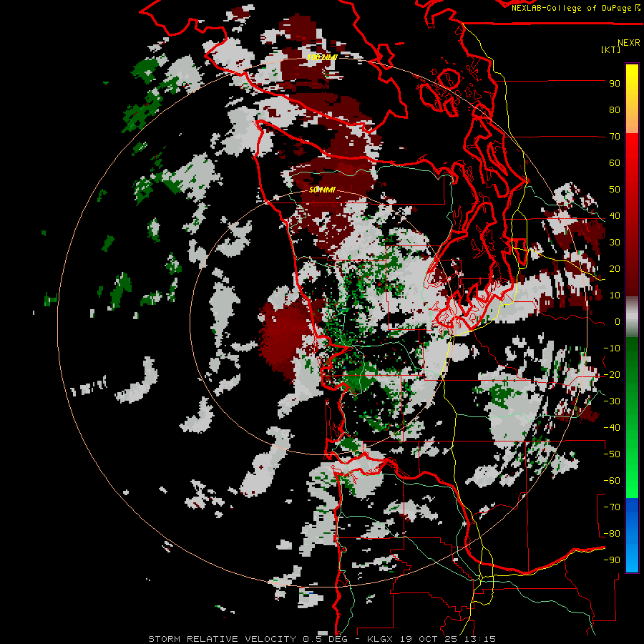Click the -50 value on the velocity scale

(x=612, y=454)
